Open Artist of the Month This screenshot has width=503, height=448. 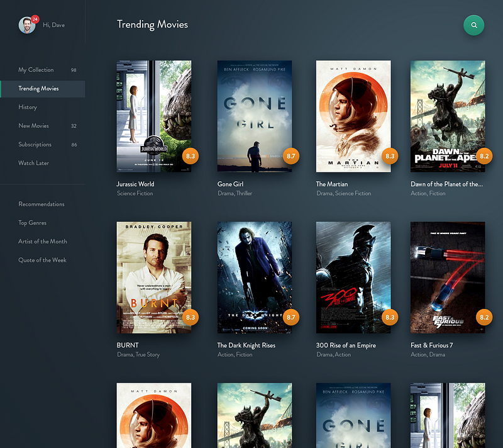click(43, 242)
